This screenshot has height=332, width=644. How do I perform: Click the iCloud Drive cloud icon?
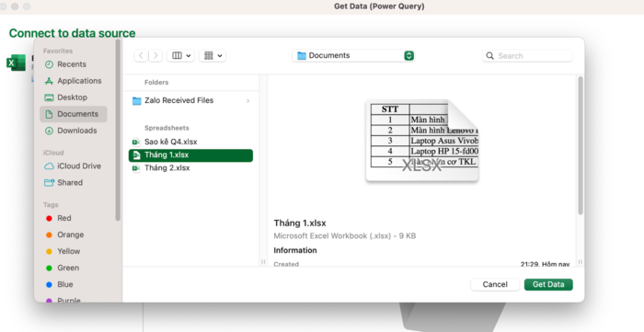click(x=49, y=166)
